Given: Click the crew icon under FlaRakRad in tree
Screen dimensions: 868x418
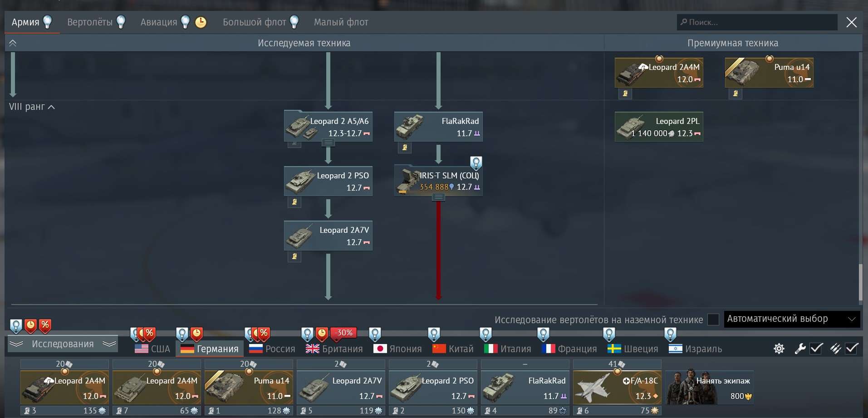Looking at the screenshot, I should click(405, 147).
